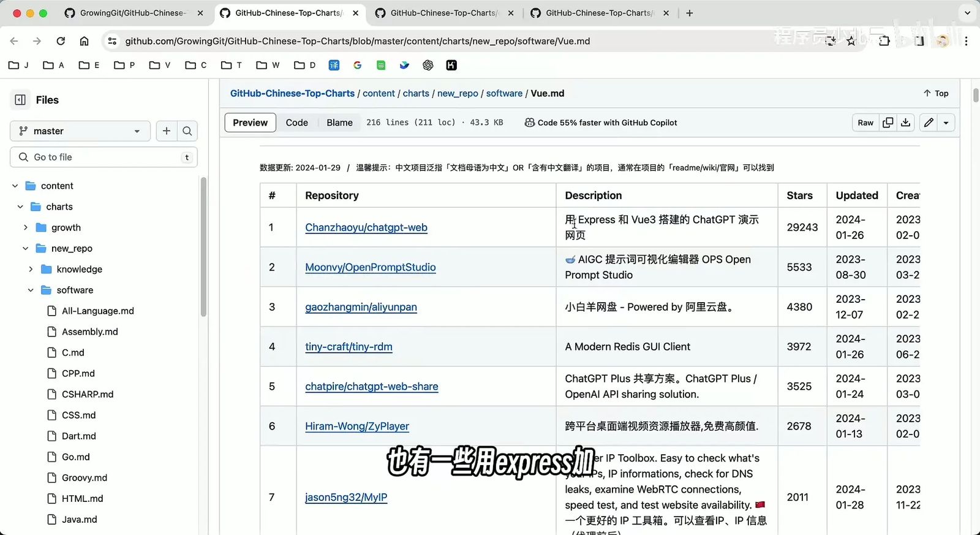
Task: Go to the browser home page
Action: 84,41
